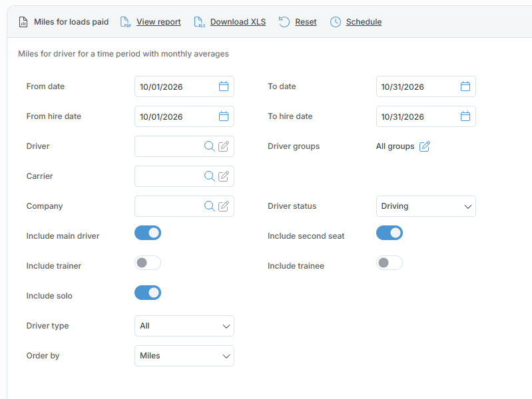Click the Reset link
Viewport: 532px width, 399px height.
click(x=306, y=22)
